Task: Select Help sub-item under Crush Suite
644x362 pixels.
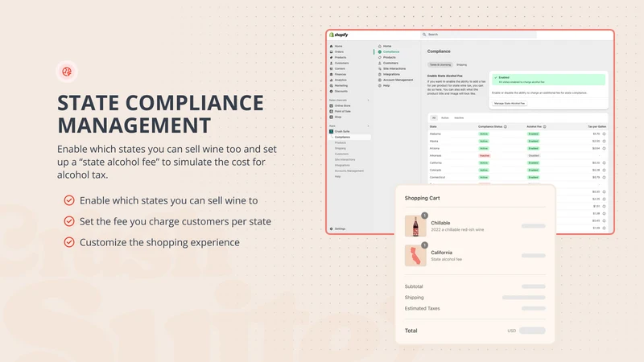Action: tap(337, 176)
